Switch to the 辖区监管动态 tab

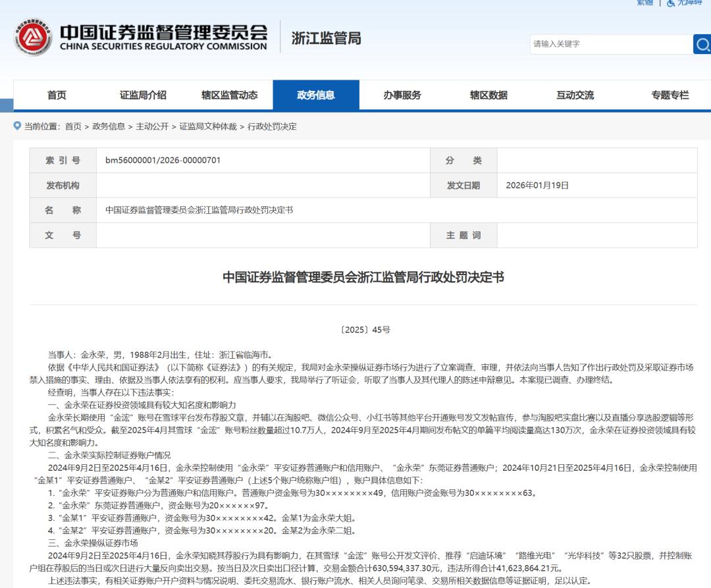click(229, 95)
